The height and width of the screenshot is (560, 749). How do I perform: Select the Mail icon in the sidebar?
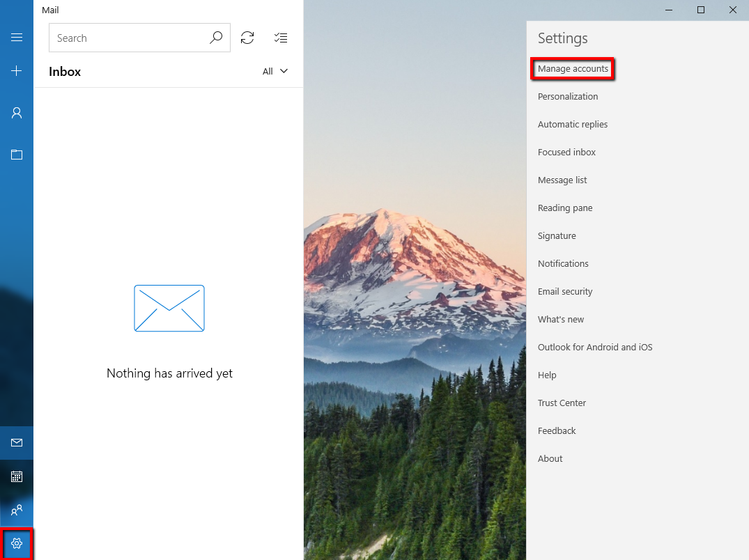click(16, 443)
